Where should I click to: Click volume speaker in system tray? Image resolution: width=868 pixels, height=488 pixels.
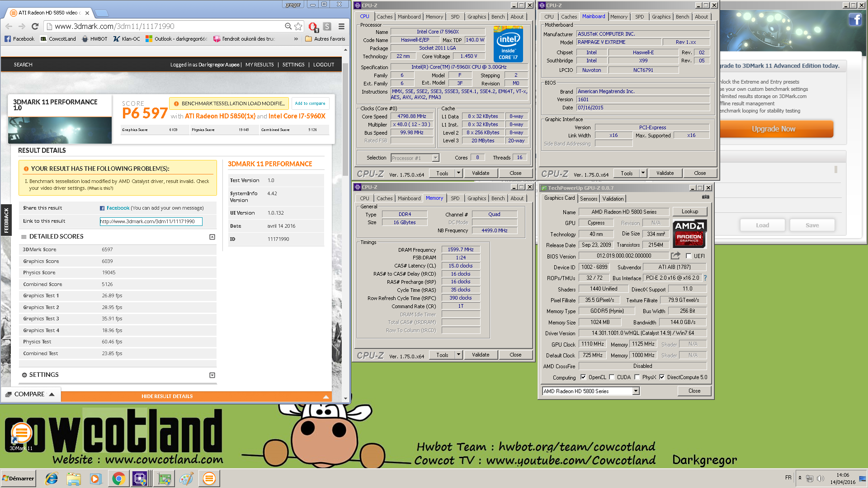tap(821, 479)
